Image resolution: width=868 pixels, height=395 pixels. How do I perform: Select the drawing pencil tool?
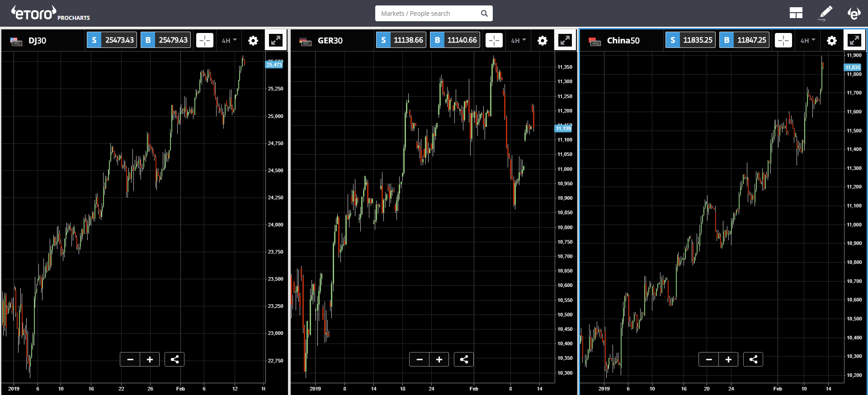[x=826, y=13]
